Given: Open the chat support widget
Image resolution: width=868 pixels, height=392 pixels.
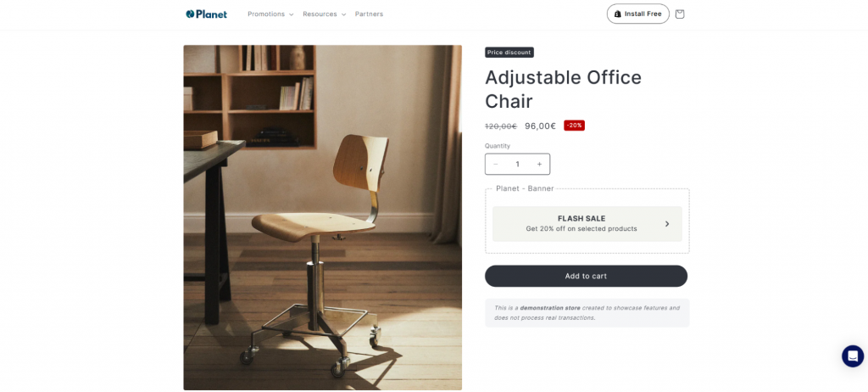Looking at the screenshot, I should coord(853,356).
